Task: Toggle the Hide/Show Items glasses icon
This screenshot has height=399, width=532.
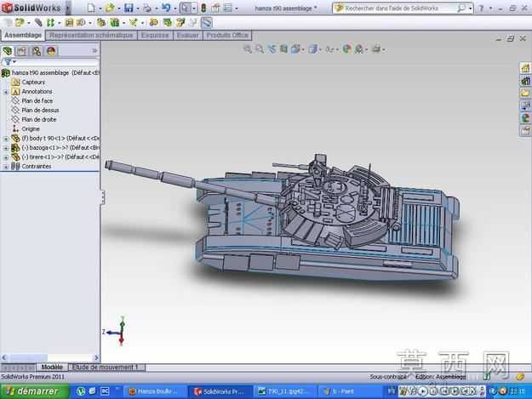Action: point(329,49)
